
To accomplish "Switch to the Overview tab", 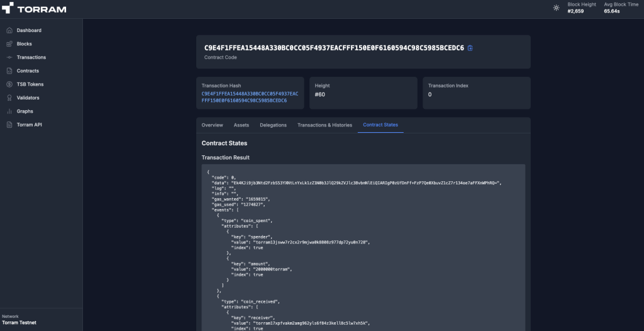I will click(212, 125).
